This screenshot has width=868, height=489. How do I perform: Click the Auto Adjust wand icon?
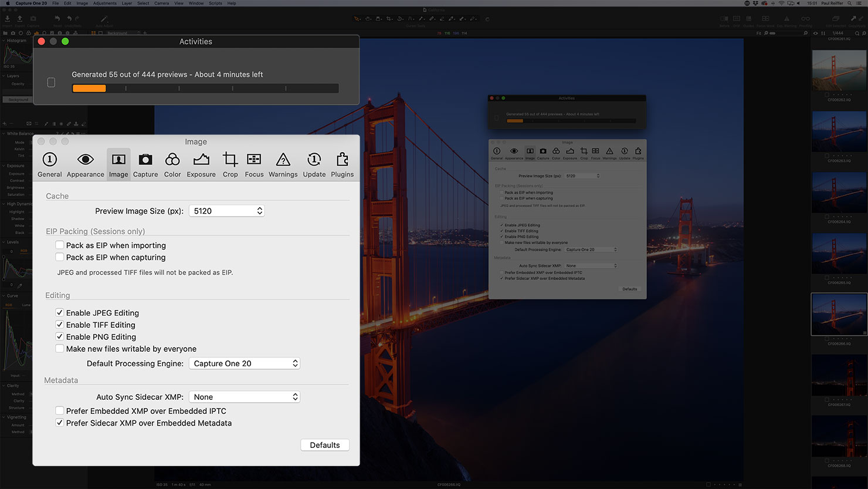pos(104,20)
